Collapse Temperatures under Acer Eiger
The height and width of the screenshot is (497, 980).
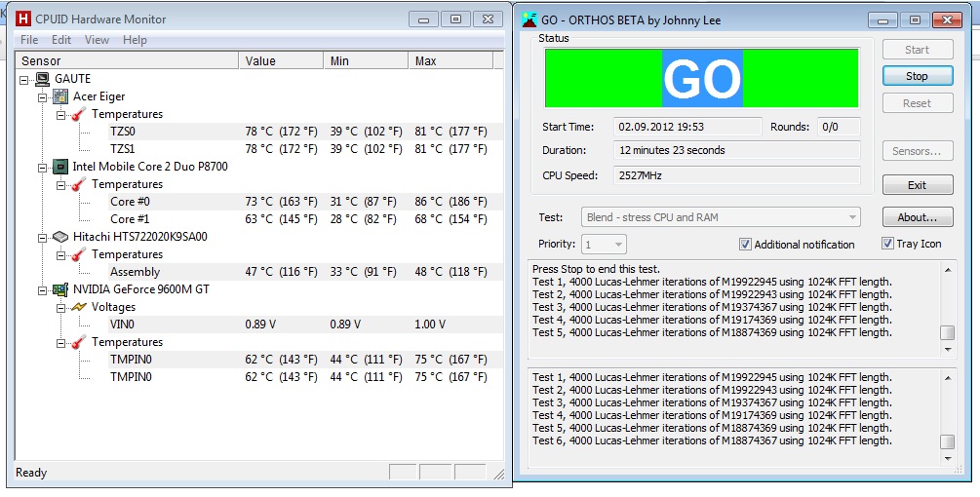click(x=61, y=114)
